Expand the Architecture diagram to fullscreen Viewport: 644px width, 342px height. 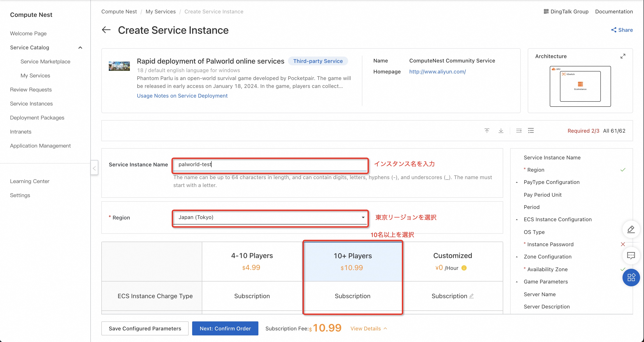623,56
